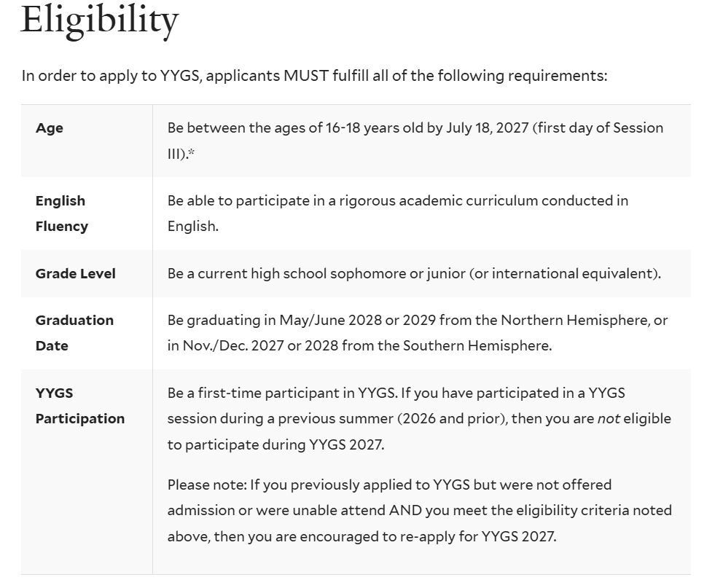Viewport: 715px width, 588px height.
Task: Click the English curriculum requirement text
Action: tap(398, 213)
